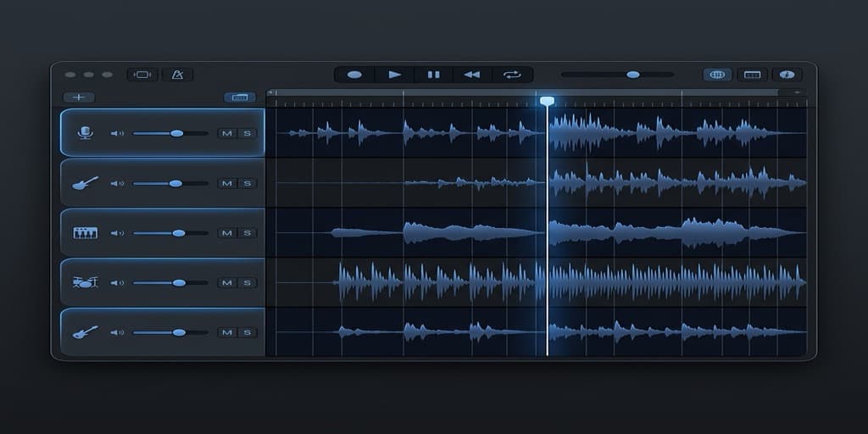868x434 pixels.
Task: Toggle the Loop cycle button
Action: pos(512,75)
